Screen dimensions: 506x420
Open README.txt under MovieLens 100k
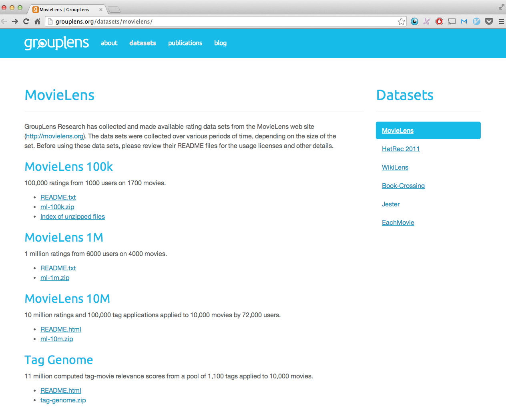click(x=58, y=197)
